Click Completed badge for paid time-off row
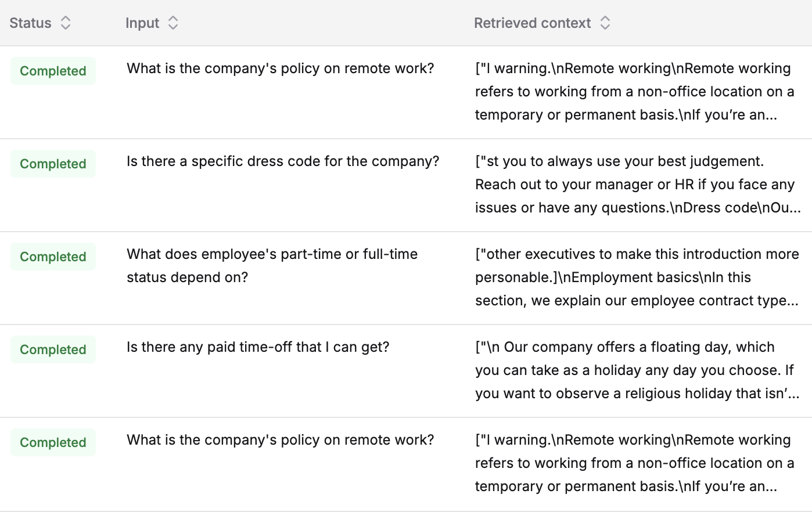Screen dimensions: 812x512 click(x=53, y=349)
